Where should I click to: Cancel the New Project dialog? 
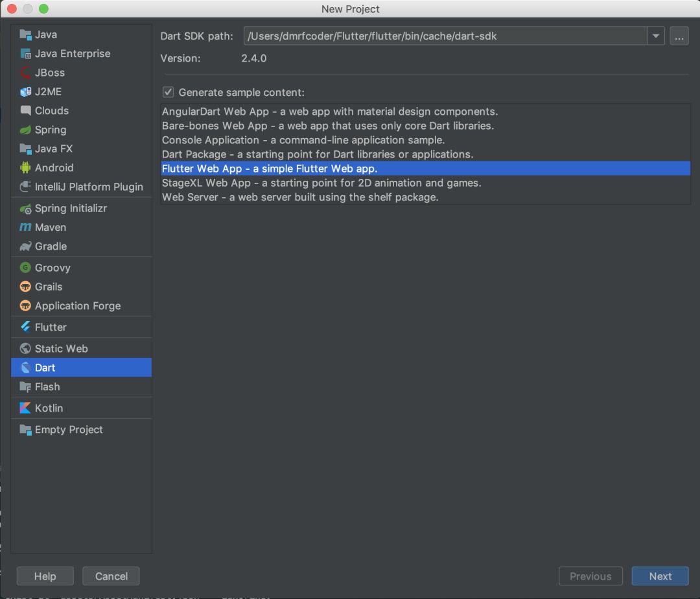tap(111, 576)
